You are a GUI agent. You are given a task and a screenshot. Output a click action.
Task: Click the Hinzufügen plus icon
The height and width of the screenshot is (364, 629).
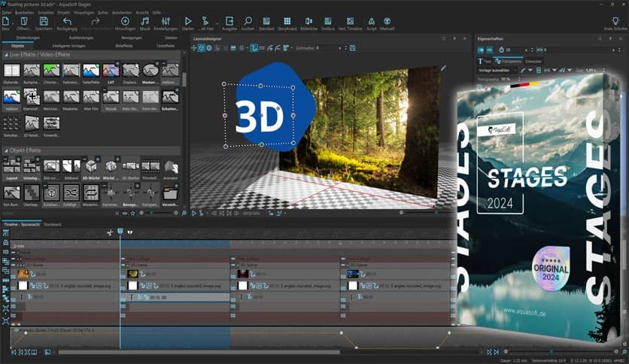(x=125, y=21)
